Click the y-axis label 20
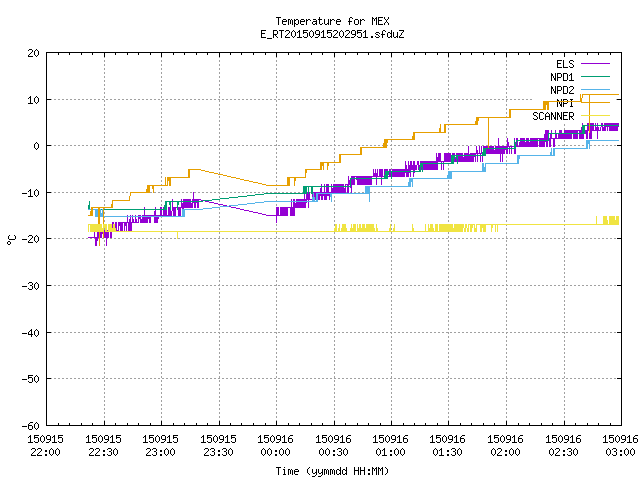The width and height of the screenshot is (640, 480). coord(33,53)
